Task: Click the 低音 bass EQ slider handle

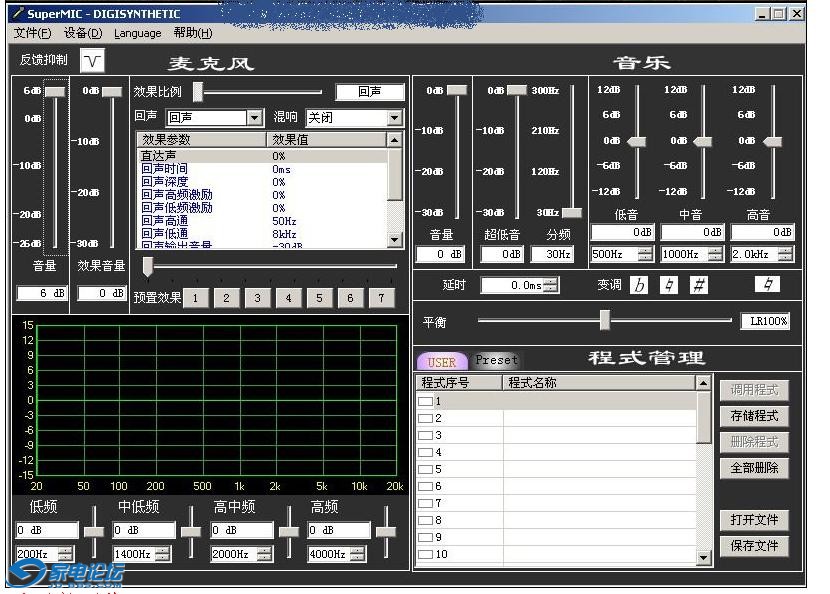Action: click(637, 141)
